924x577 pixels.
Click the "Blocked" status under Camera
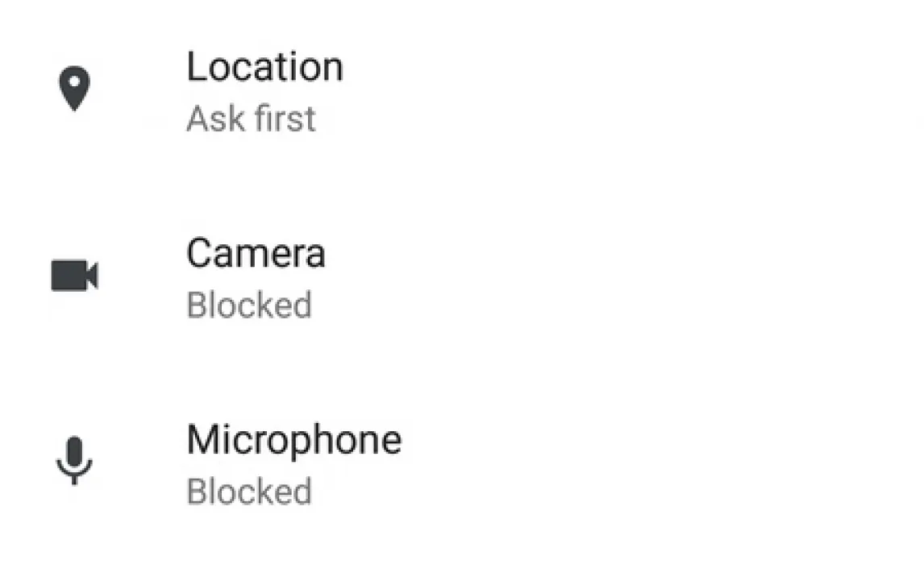(x=249, y=305)
